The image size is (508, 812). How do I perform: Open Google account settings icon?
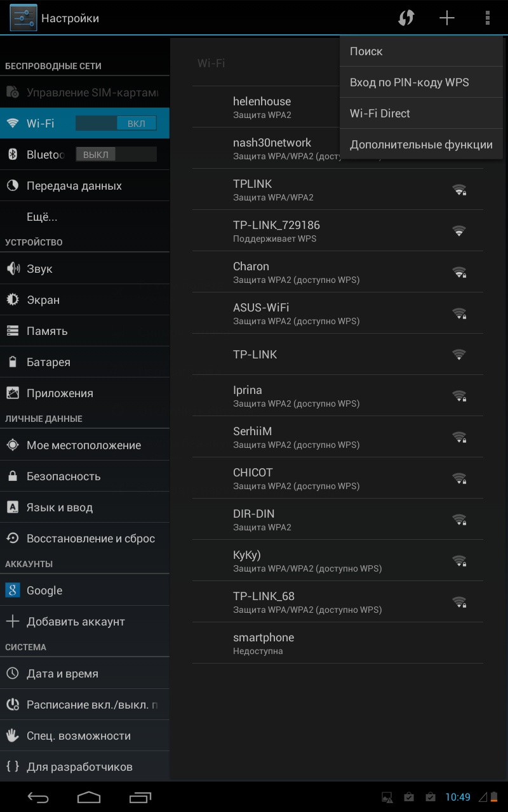tap(13, 591)
